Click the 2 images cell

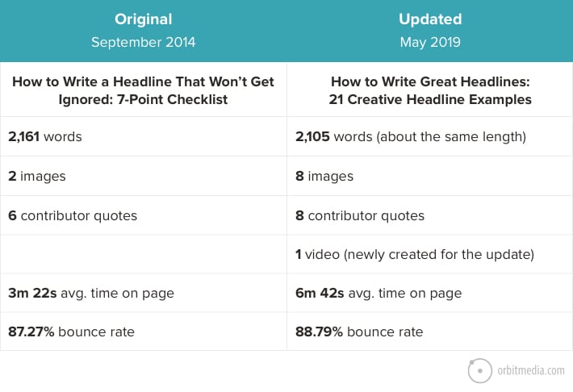point(144,176)
